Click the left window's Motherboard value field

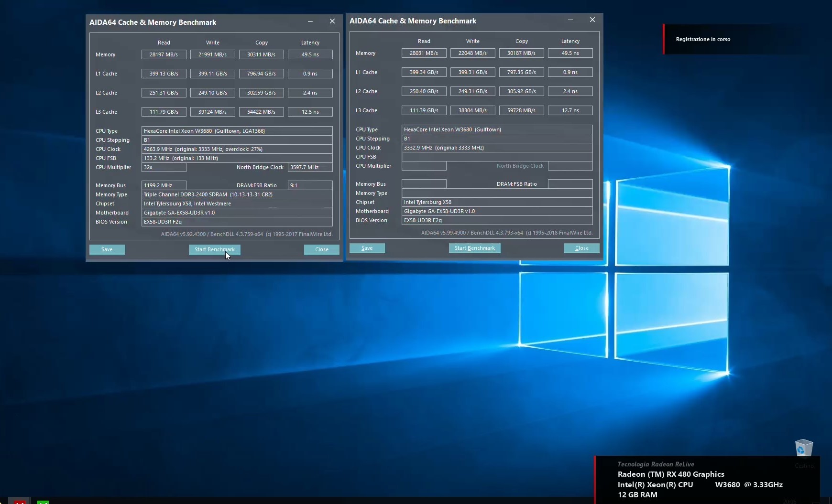[x=237, y=213]
